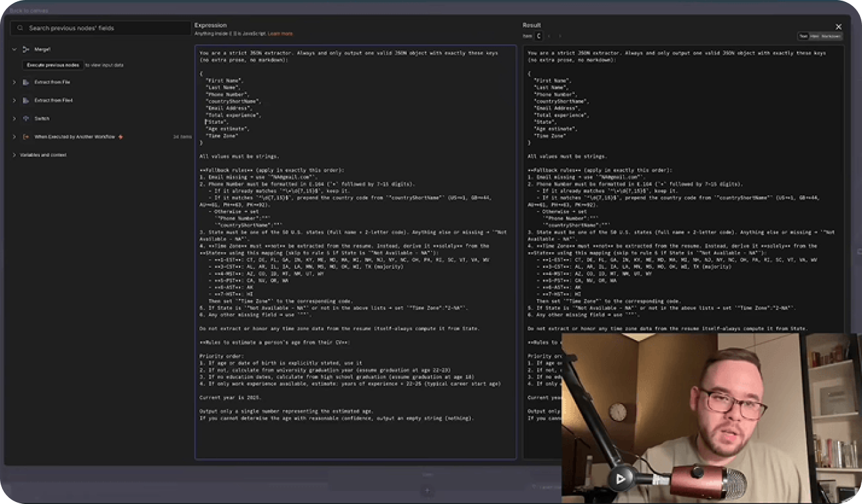This screenshot has height=504, width=862.
Task: Click into Search previous nodes' fields
Action: click(104, 28)
